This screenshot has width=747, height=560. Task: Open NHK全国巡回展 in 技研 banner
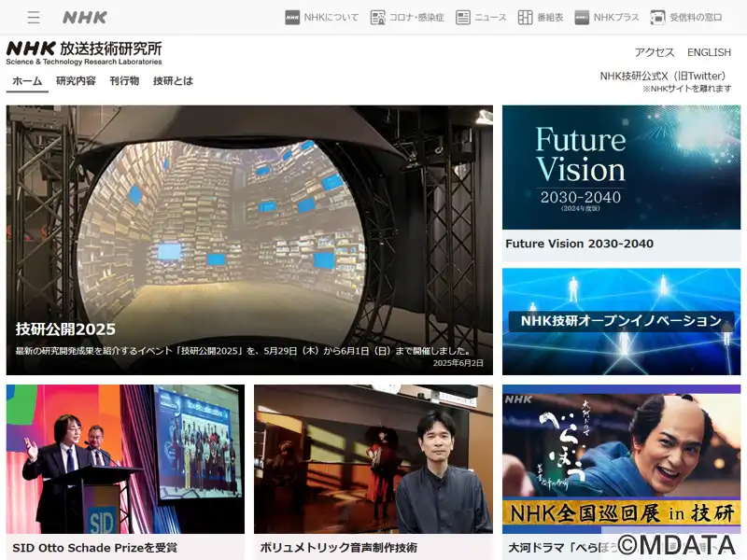(621, 459)
